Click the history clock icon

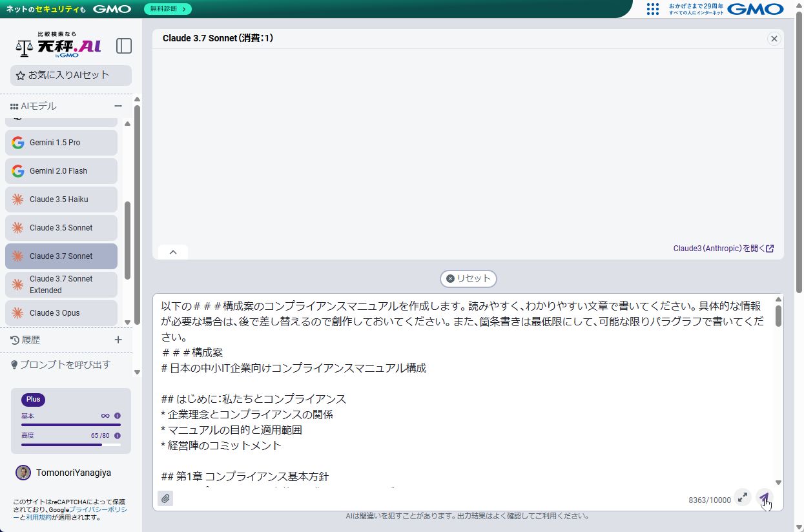click(15, 340)
